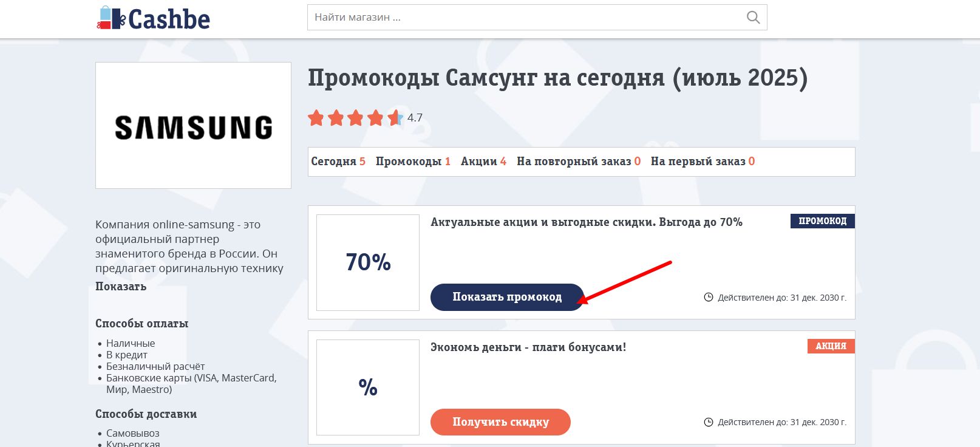Click the % tile of bonus offer
This screenshot has height=447, width=980.
pyautogui.click(x=368, y=387)
